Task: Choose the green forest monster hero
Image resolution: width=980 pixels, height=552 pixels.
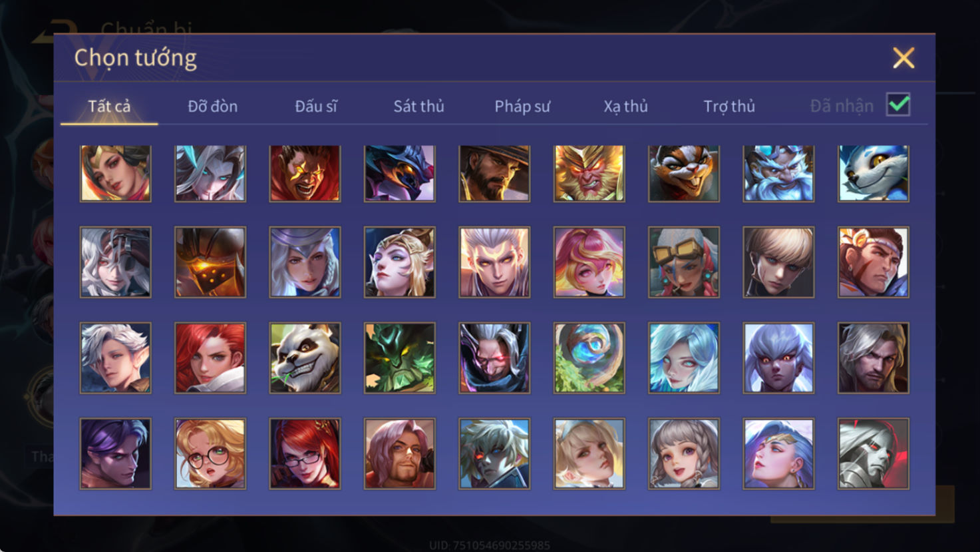Action: [x=399, y=358]
